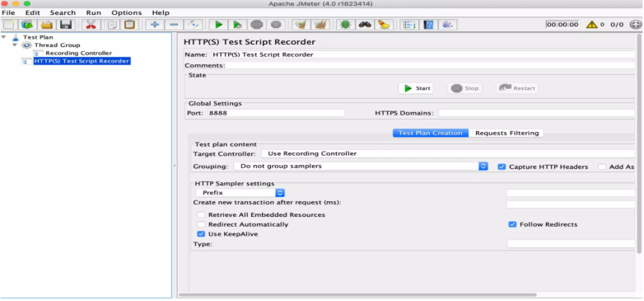644x301 pixels.
Task: Open the Templates toolbar icon
Action: click(x=27, y=25)
